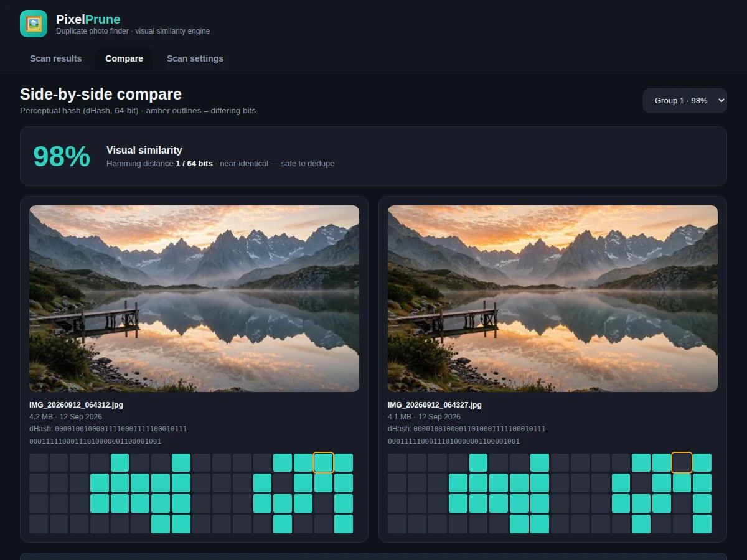This screenshot has width=747, height=560.
Task: Click the left photo 4.2 MB metadata line
Action: 65,417
